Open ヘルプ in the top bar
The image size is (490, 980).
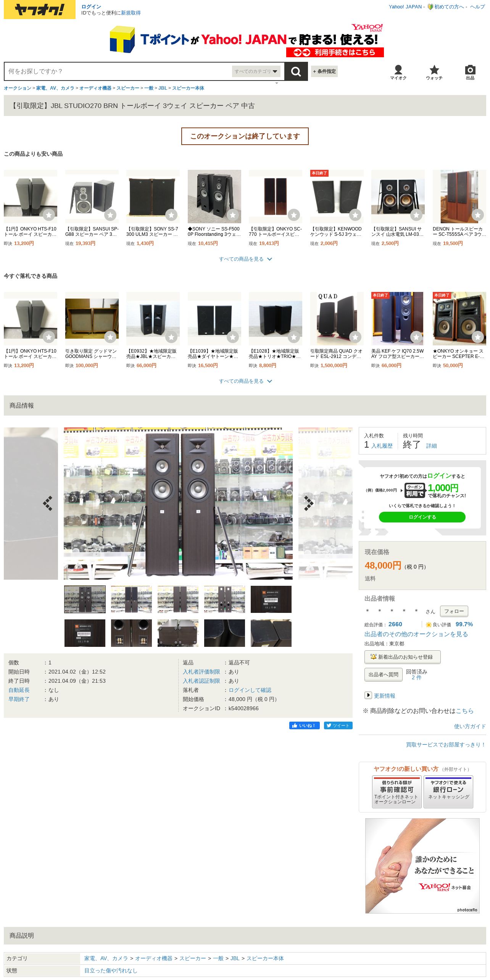477,7
